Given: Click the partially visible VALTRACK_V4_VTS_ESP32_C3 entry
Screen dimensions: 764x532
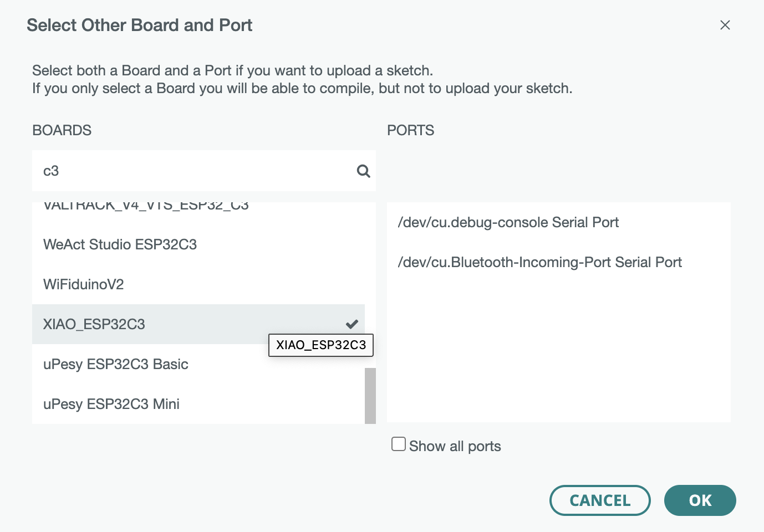Looking at the screenshot, I should (146, 206).
